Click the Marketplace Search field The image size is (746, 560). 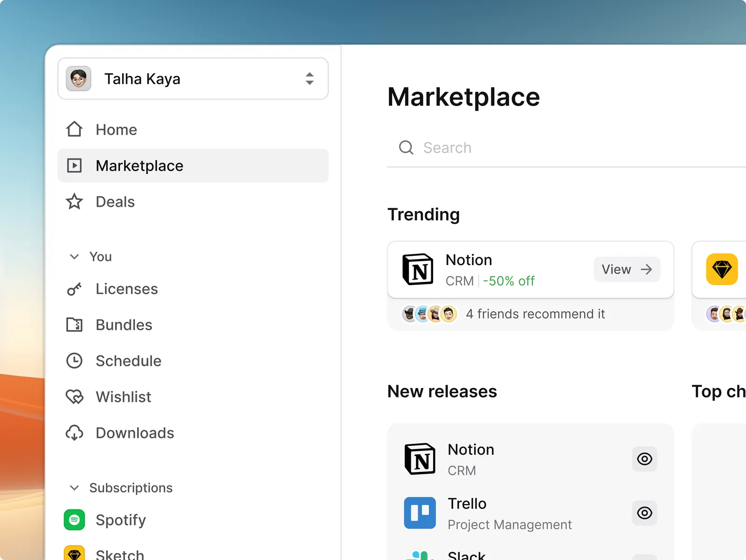point(566,148)
